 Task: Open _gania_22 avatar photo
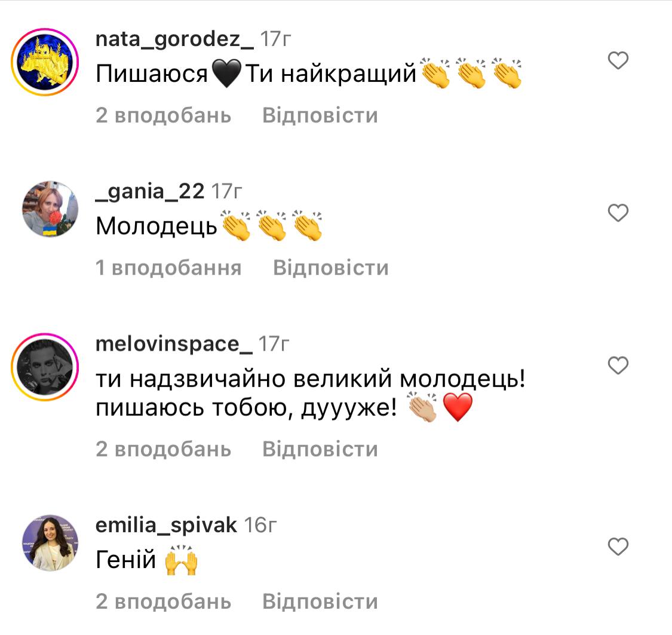pos(50,208)
